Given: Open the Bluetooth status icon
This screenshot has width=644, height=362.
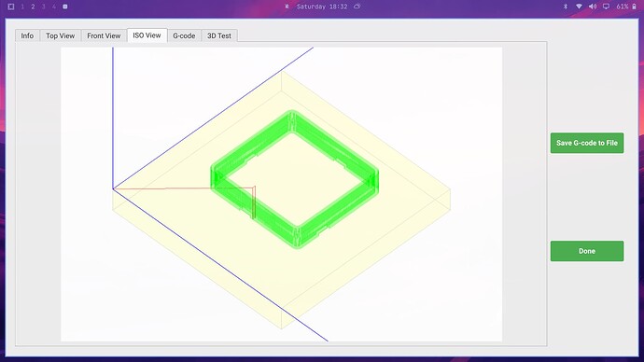Looking at the screenshot, I should coord(566,7).
